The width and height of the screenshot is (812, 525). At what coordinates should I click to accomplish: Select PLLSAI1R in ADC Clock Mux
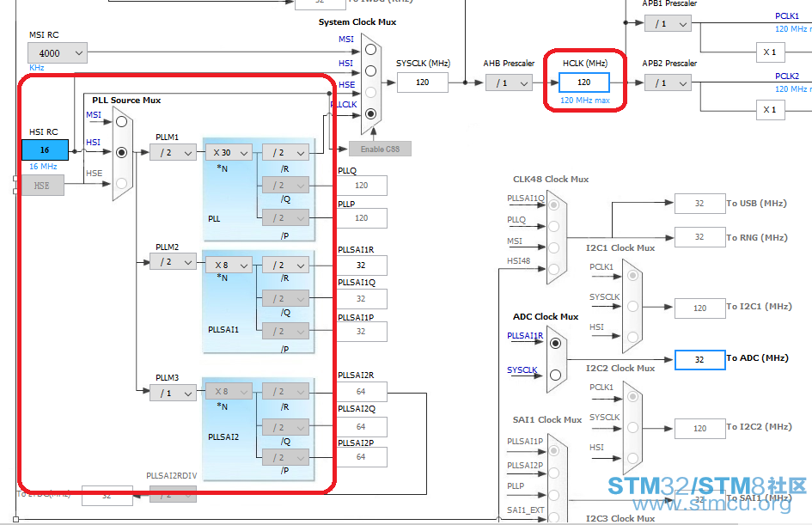[555, 344]
